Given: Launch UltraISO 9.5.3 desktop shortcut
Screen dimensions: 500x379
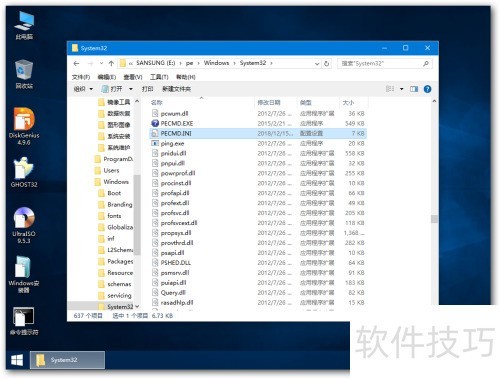Looking at the screenshot, I should [24, 225].
